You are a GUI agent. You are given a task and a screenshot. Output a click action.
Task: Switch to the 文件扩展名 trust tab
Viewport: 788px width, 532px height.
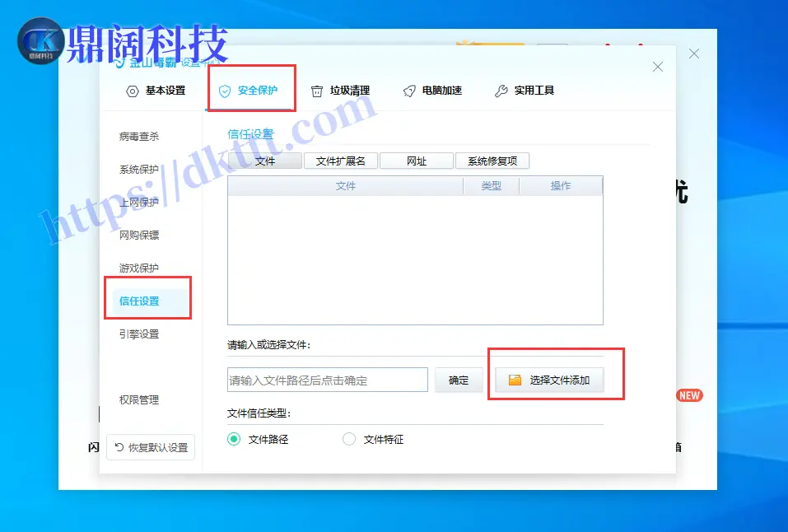click(x=340, y=161)
